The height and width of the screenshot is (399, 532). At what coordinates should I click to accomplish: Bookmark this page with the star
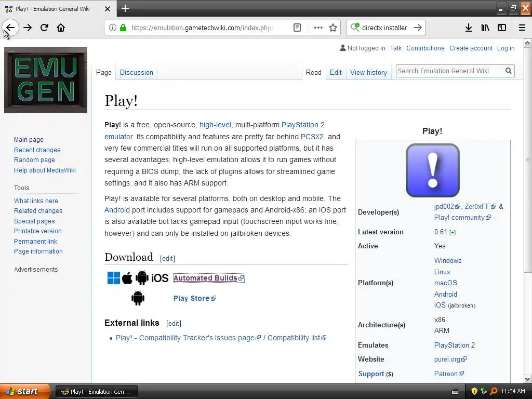333,28
